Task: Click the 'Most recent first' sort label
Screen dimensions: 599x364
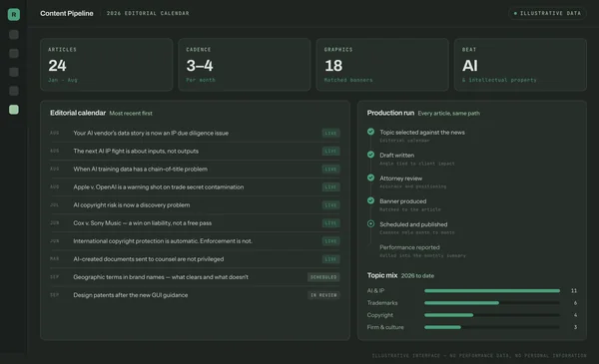Action: pos(131,114)
